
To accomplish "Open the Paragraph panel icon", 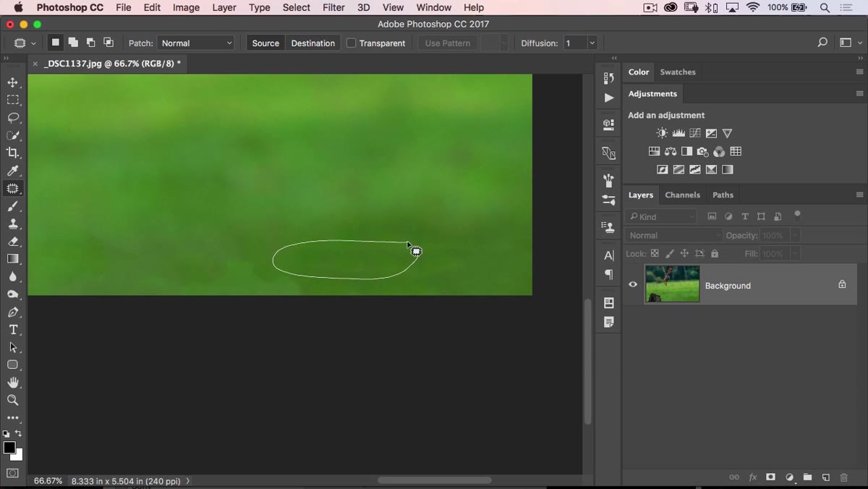I will click(608, 275).
